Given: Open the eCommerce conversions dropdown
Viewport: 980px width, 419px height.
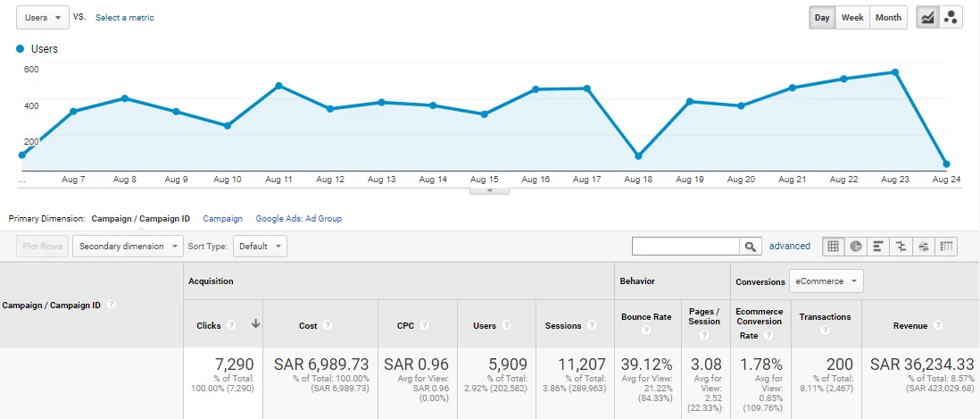Looking at the screenshot, I should coord(826,281).
